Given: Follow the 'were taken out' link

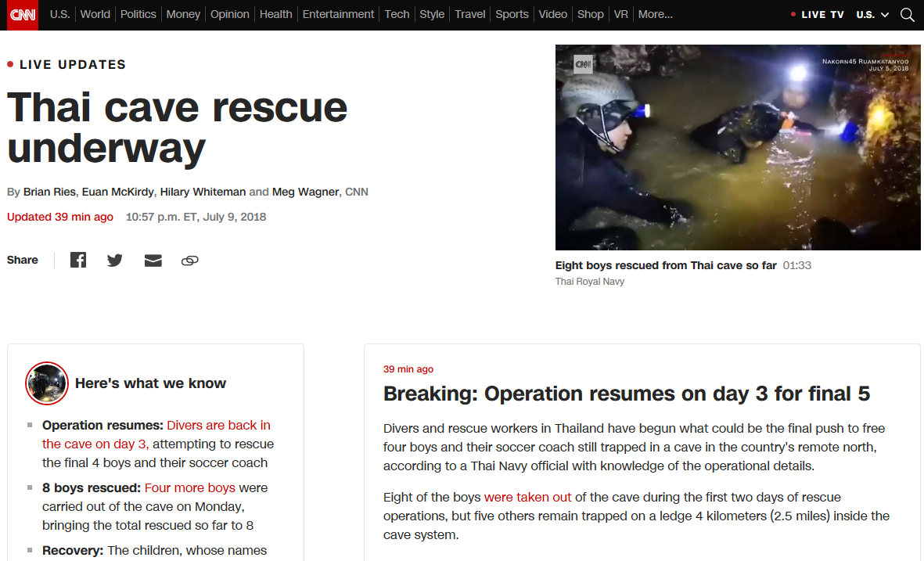Looking at the screenshot, I should (527, 498).
